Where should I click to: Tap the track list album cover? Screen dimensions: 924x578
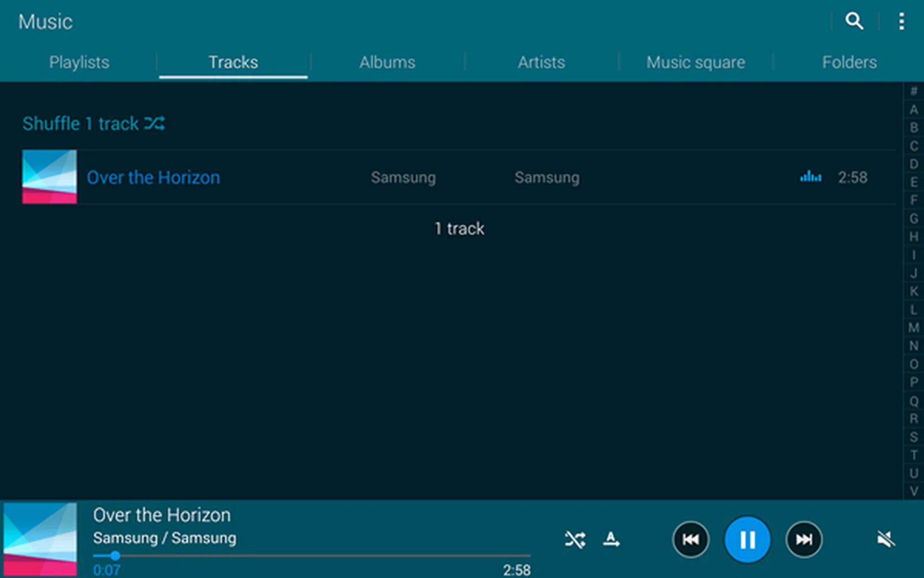[49, 177]
